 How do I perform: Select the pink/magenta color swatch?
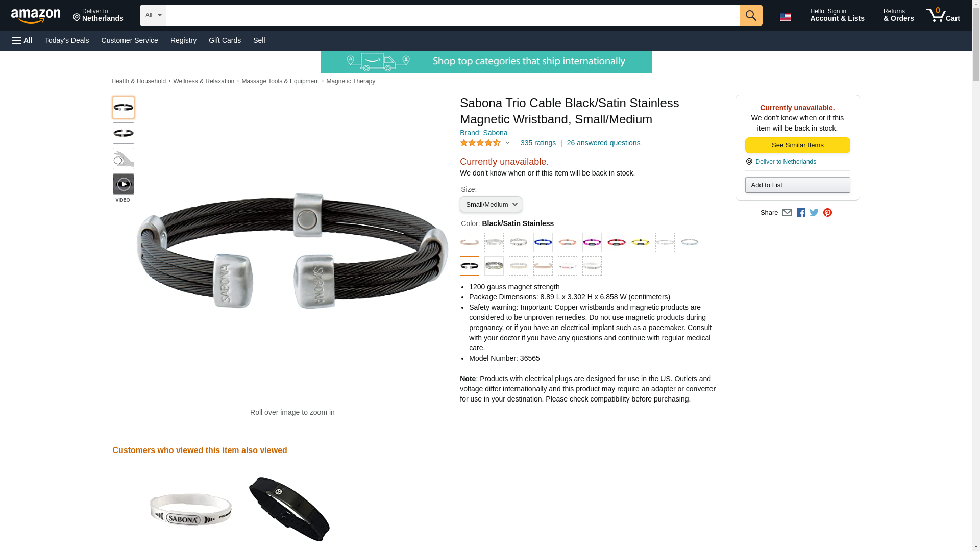tap(592, 242)
